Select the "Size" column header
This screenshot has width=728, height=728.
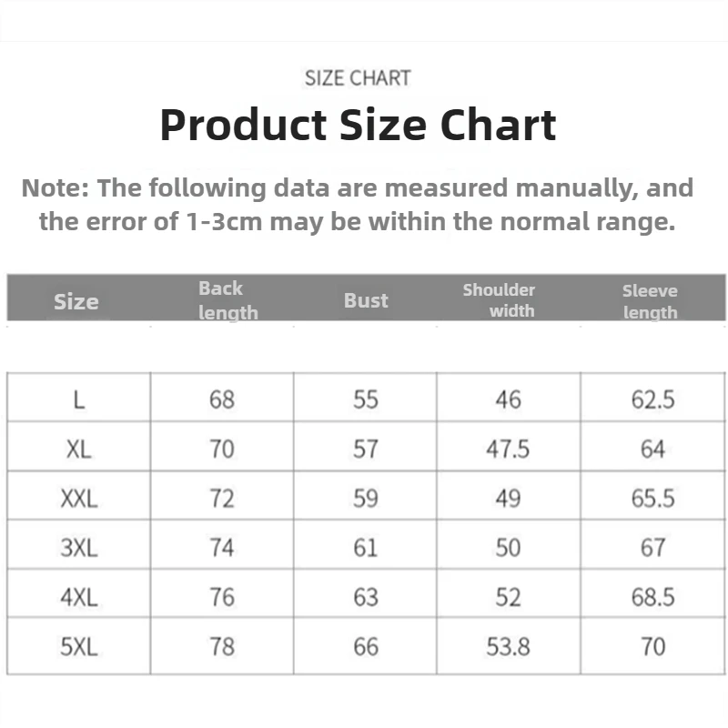[x=76, y=301]
